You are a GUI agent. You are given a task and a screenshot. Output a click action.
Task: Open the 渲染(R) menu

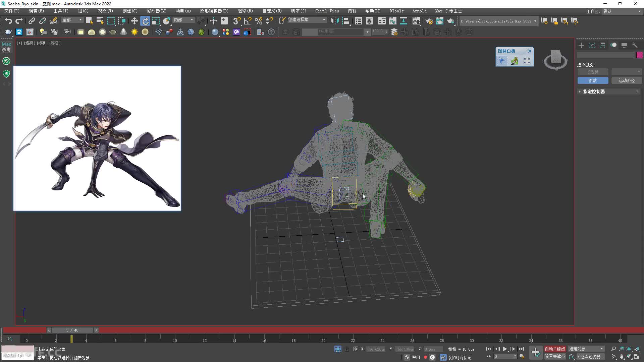tap(245, 11)
